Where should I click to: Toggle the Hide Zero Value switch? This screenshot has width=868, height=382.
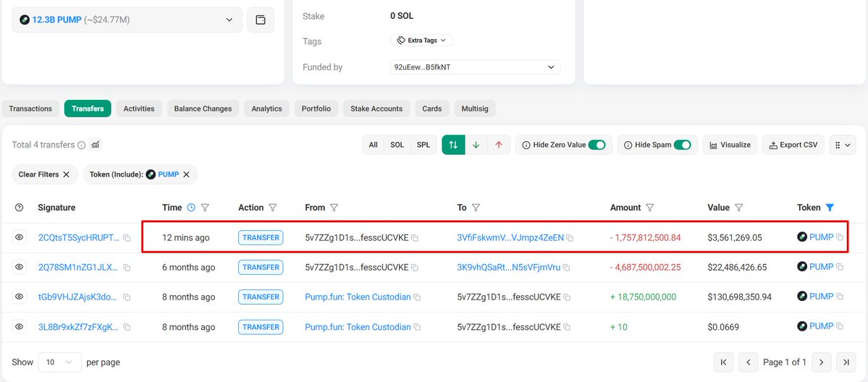tap(597, 145)
